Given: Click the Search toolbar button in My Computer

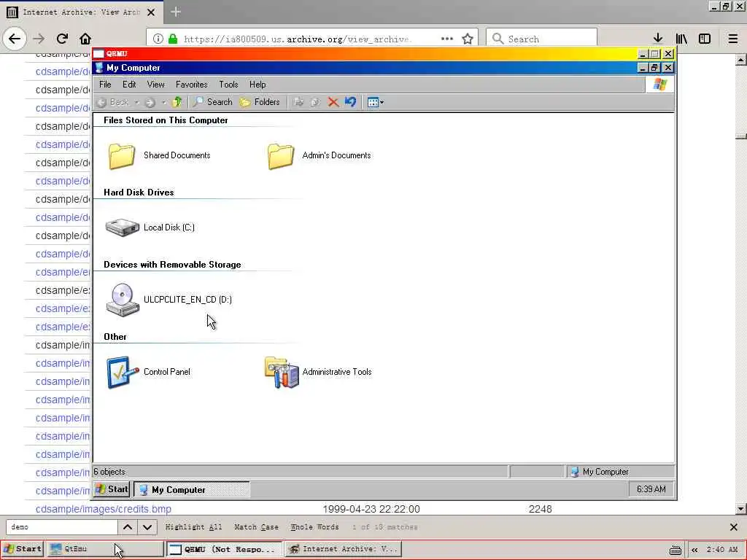Looking at the screenshot, I should [212, 102].
